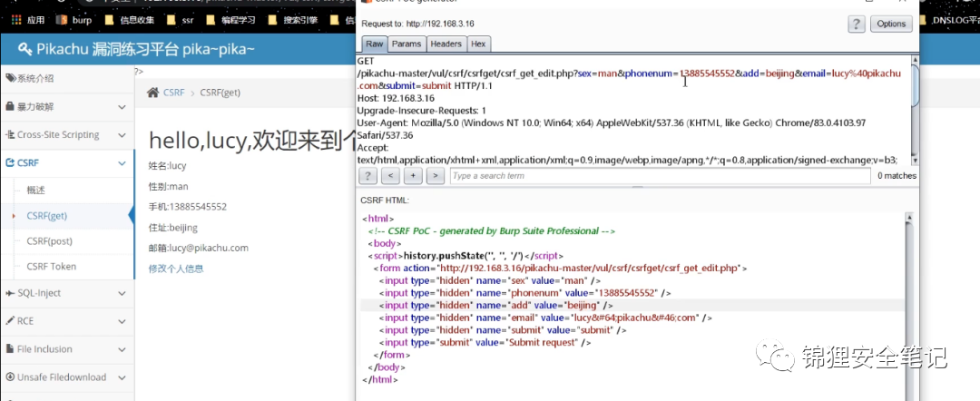The height and width of the screenshot is (401, 980).
Task: Expand the SQL-Inject menu
Action: 67,293
